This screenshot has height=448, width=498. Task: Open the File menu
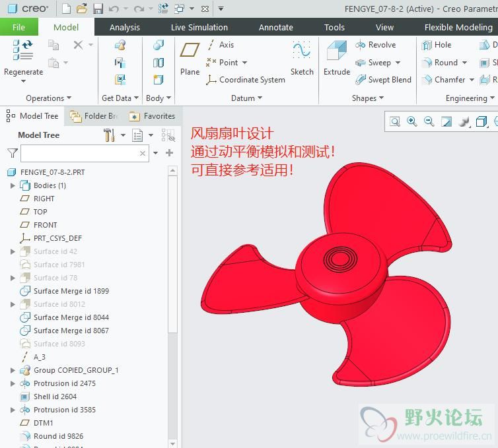tap(18, 27)
